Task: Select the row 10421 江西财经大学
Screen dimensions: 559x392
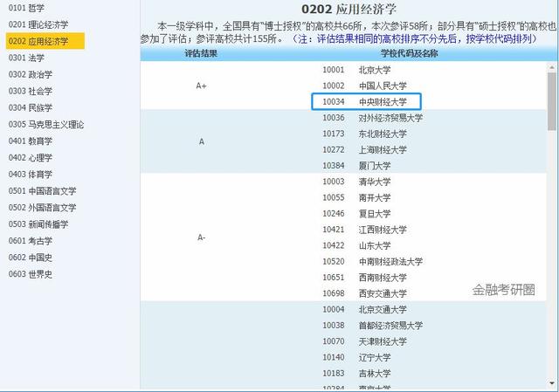Action: 364,230
